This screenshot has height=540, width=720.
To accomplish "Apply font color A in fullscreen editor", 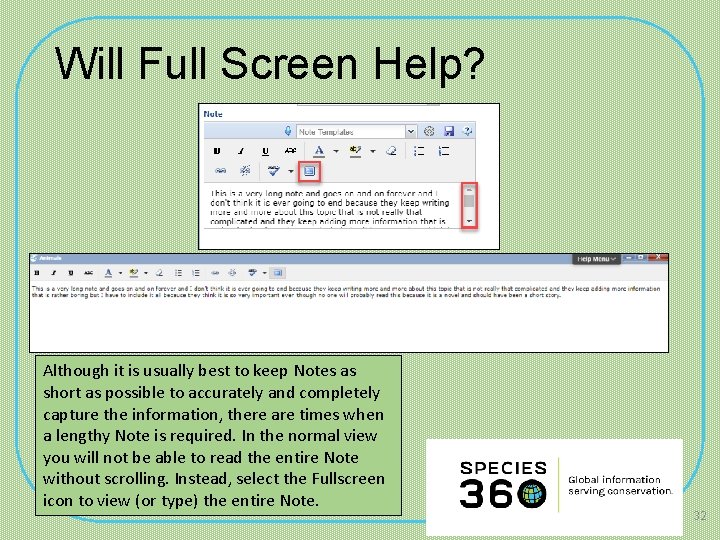I will (108, 273).
